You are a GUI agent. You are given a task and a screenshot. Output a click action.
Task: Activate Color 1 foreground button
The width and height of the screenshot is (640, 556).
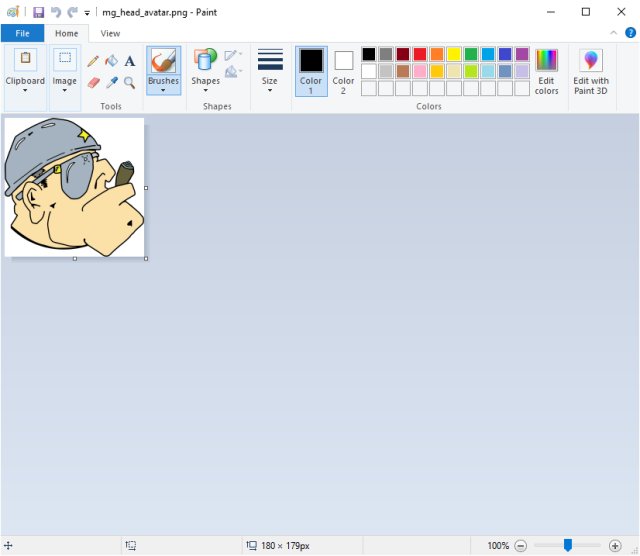(x=311, y=71)
